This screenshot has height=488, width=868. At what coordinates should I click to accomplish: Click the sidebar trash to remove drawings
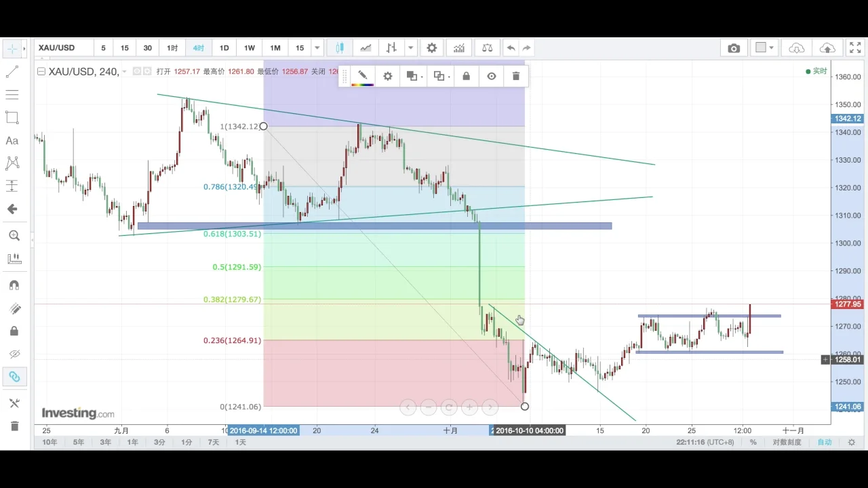click(x=14, y=426)
